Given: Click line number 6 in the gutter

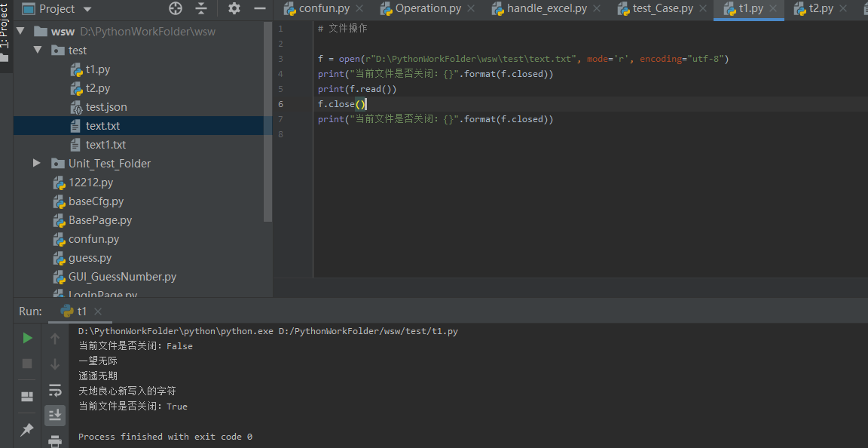Looking at the screenshot, I should point(280,104).
